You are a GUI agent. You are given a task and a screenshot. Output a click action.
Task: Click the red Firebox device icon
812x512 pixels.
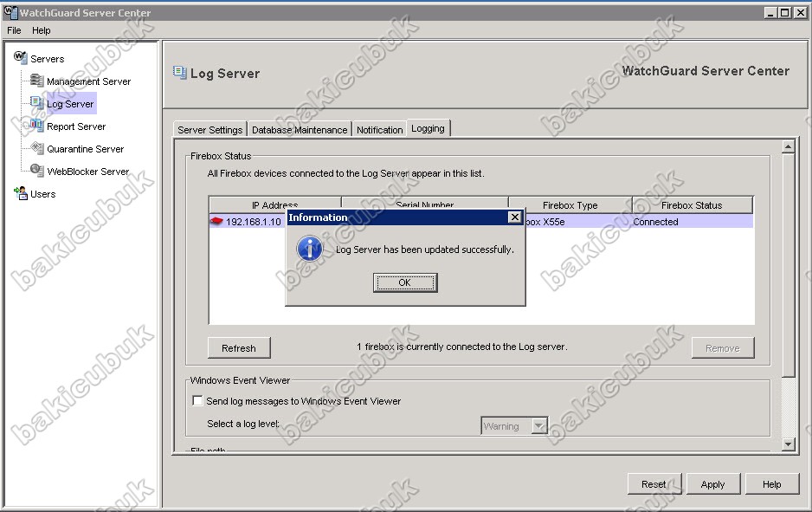pos(216,221)
